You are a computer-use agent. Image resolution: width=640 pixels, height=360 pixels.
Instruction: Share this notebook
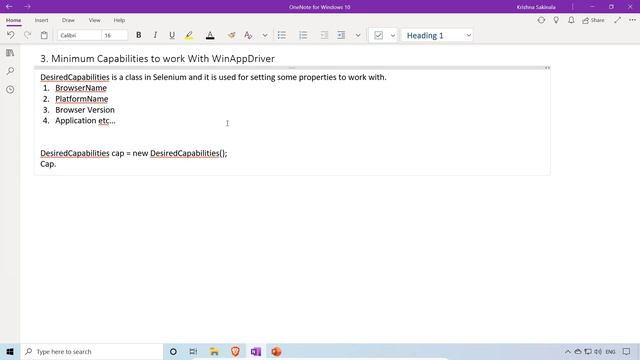pyautogui.click(x=593, y=20)
